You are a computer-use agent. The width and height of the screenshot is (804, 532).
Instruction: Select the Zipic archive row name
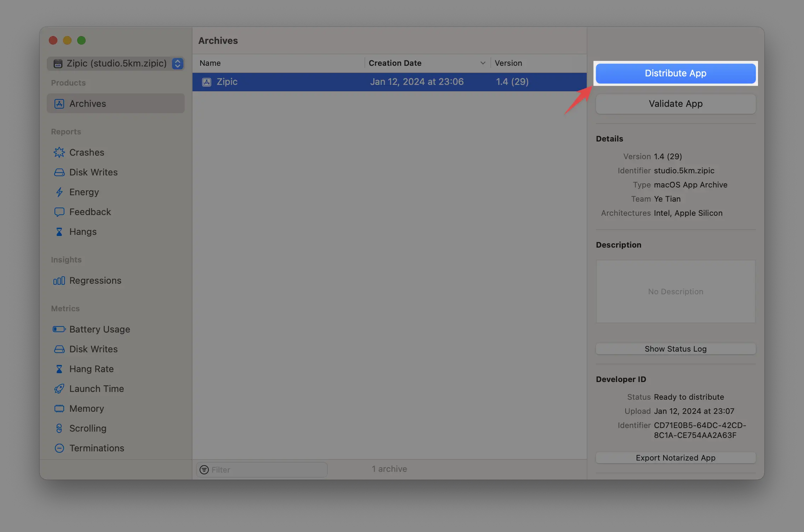[227, 82]
